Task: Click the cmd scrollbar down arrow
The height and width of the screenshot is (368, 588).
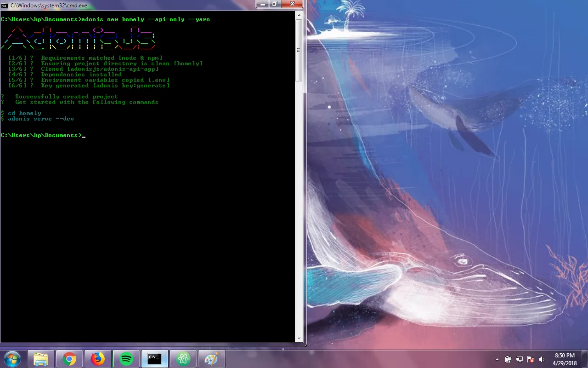Action: (x=299, y=339)
